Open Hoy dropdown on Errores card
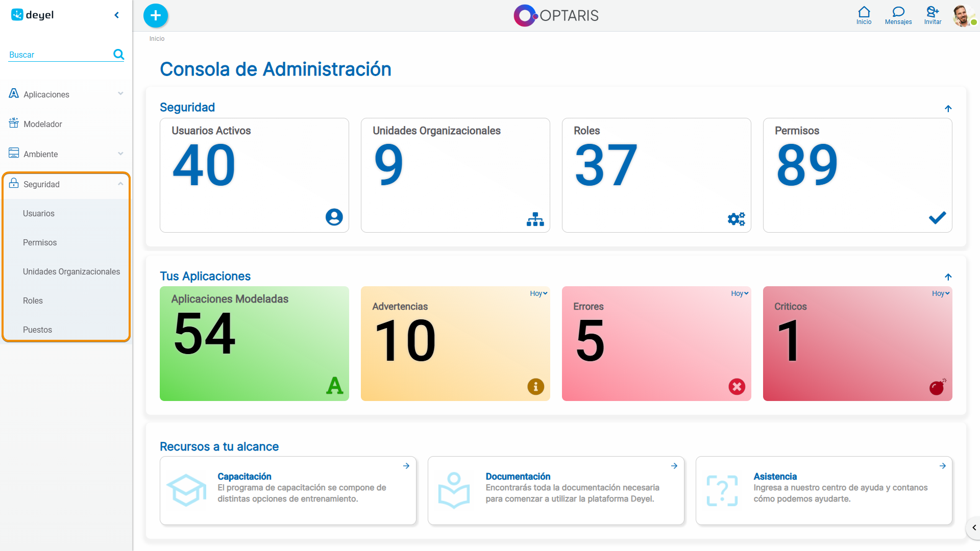 (x=739, y=293)
